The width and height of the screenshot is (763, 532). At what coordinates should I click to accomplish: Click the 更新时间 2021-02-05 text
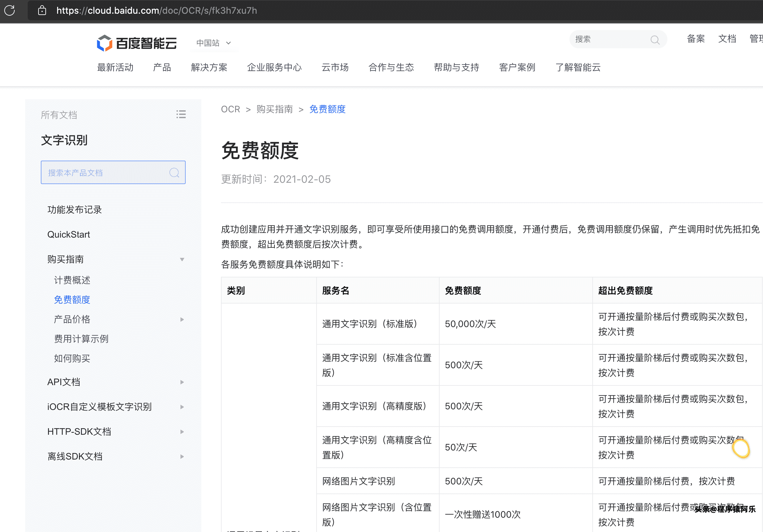coord(276,179)
